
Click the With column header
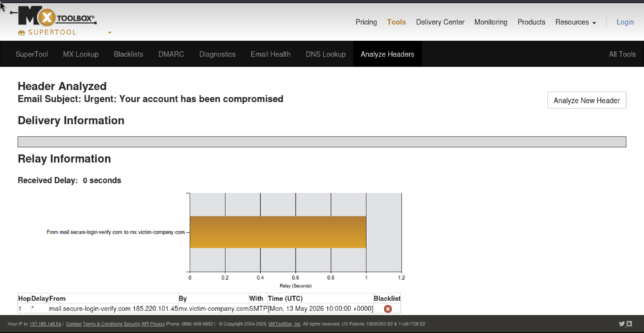pos(258,299)
